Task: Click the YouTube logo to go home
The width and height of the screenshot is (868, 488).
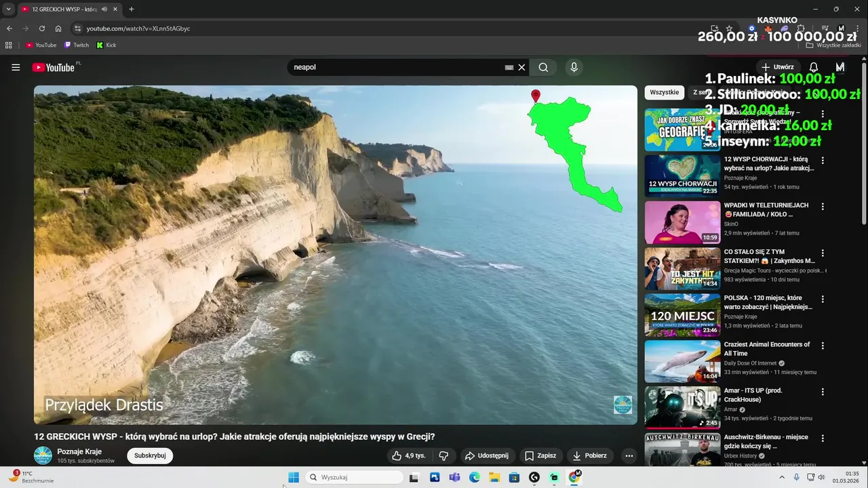Action: 53,67
